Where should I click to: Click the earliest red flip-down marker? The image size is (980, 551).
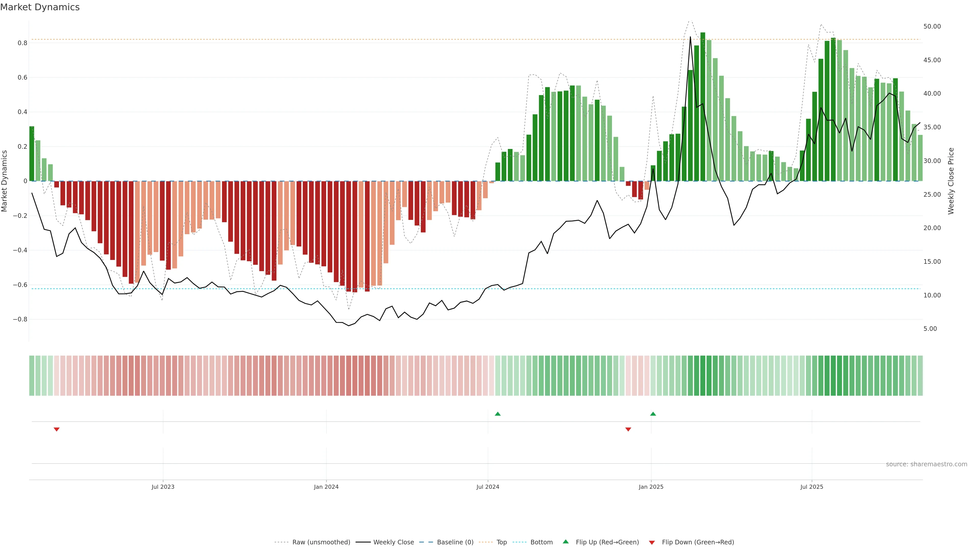[57, 429]
